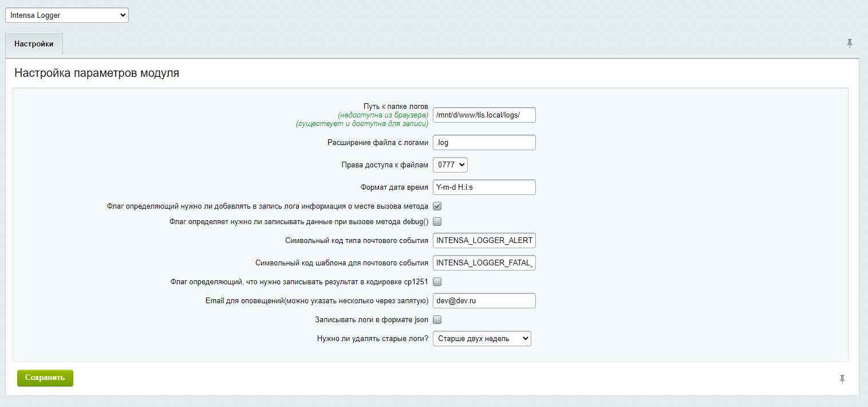Screen dimensions: 868x407
Task: Enable the cp1251 encoding checkbox
Action: (x=437, y=281)
